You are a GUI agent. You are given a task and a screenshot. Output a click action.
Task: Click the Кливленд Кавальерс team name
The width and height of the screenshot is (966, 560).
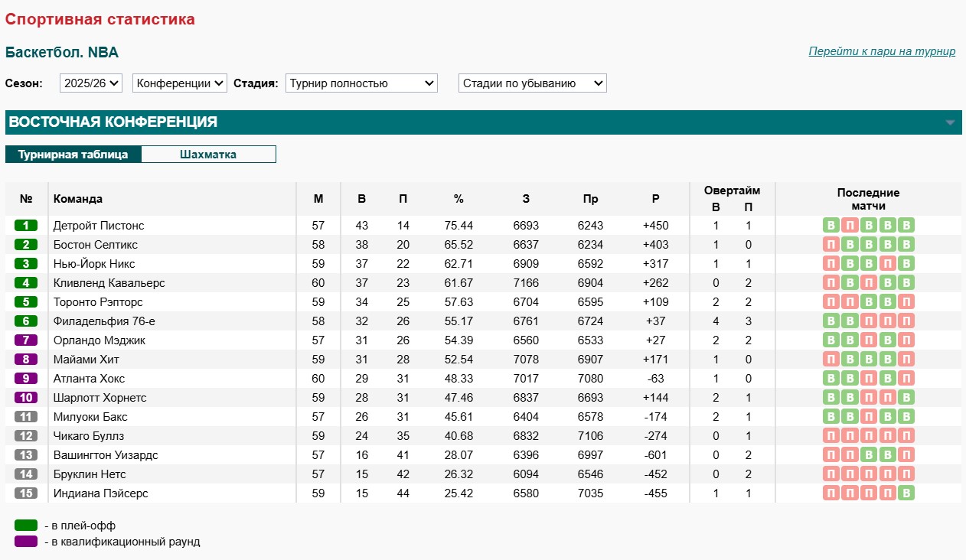pos(109,283)
